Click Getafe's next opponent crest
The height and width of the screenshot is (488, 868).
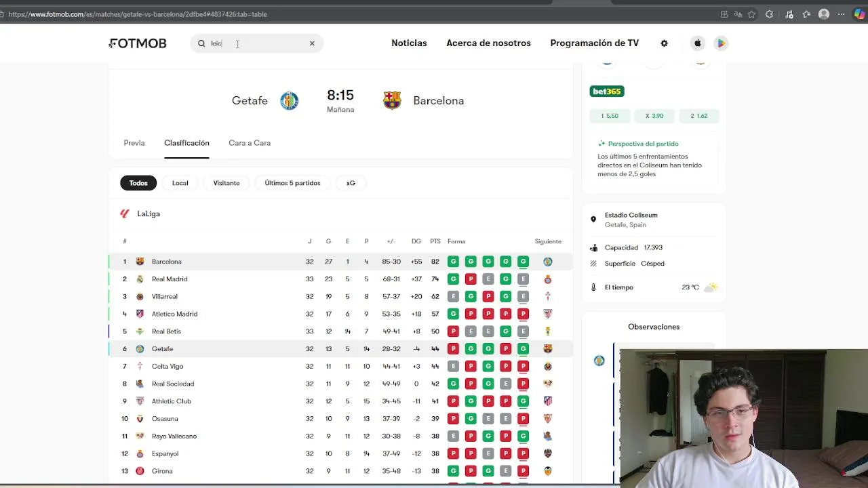click(547, 349)
